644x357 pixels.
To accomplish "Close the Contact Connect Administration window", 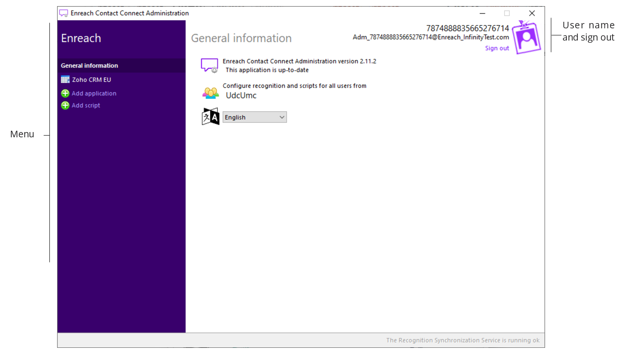I will 532,14.
